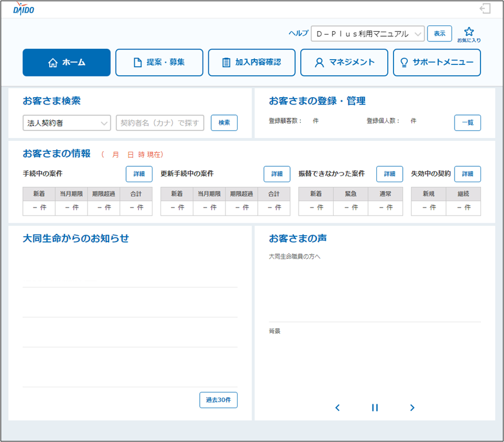Screen dimensions: 504x442
Task: Focus the 契約者名（カナ）search field
Action: pos(160,122)
